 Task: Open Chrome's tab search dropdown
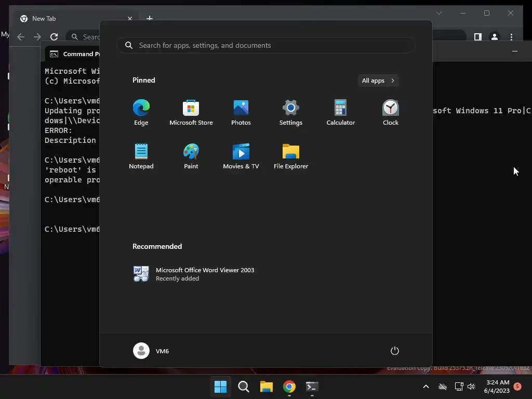click(x=439, y=13)
